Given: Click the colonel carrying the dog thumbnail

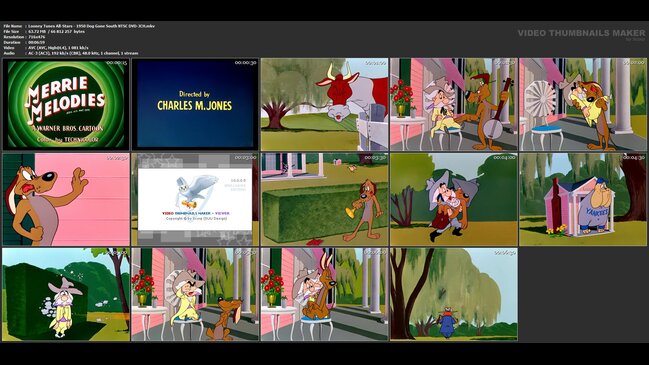Looking at the screenshot, I should [454, 199].
